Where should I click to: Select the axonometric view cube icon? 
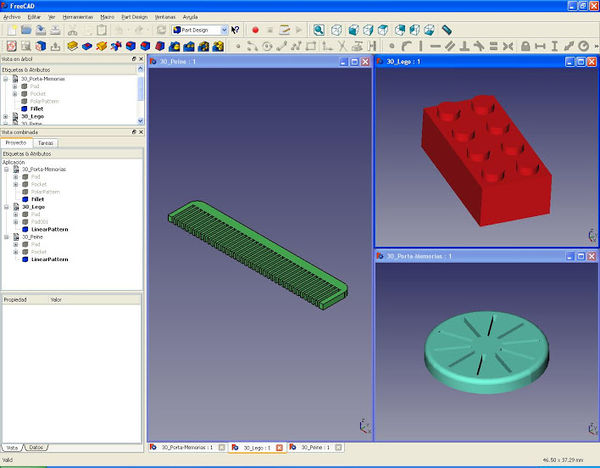click(338, 31)
